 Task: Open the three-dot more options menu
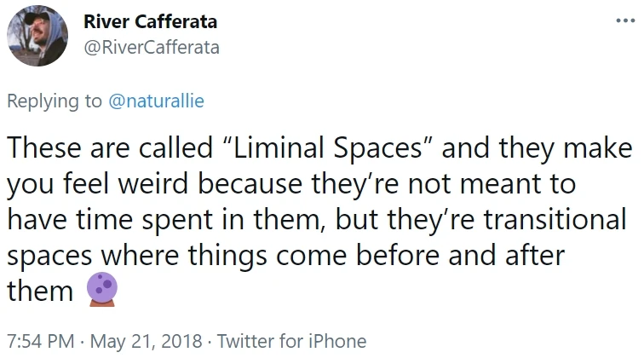tap(624, 20)
